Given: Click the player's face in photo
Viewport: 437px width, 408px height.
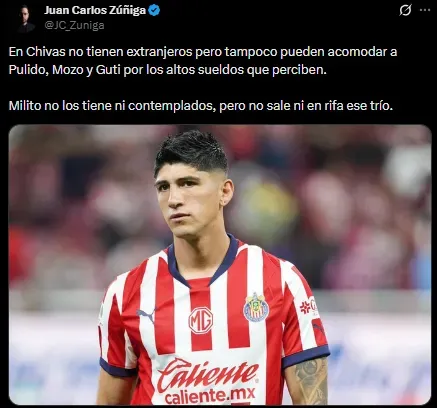Looking at the screenshot, I should 190,200.
